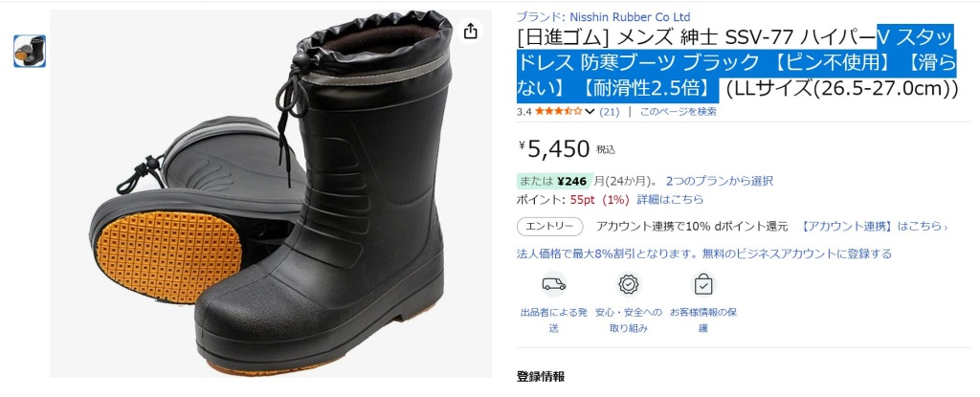Click the ¥246 monthly payment badge
Screen dimensions: 980x397
point(555,182)
